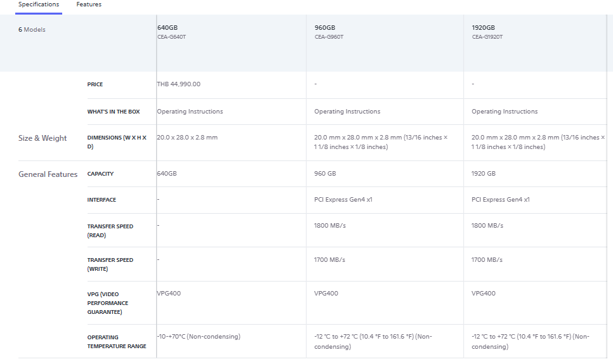This screenshot has width=613, height=364.
Task: Click the CEA-G960T model number
Action: pos(329,37)
